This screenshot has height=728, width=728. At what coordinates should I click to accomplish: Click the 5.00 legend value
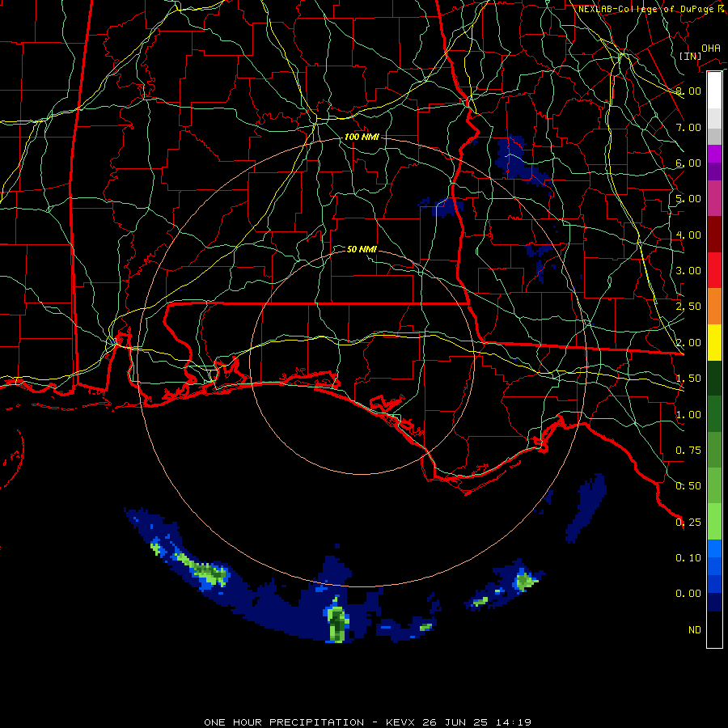(688, 199)
